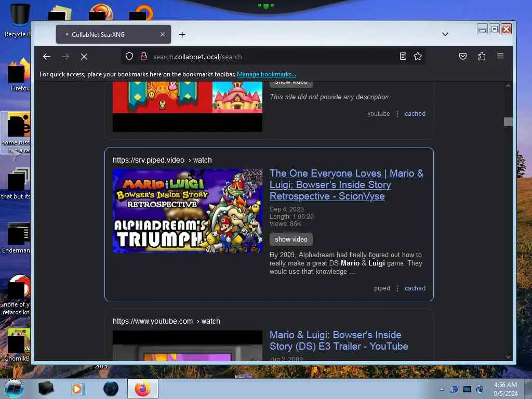532x399 pixels.
Task: Click the youtube source label
Action: 379,114
